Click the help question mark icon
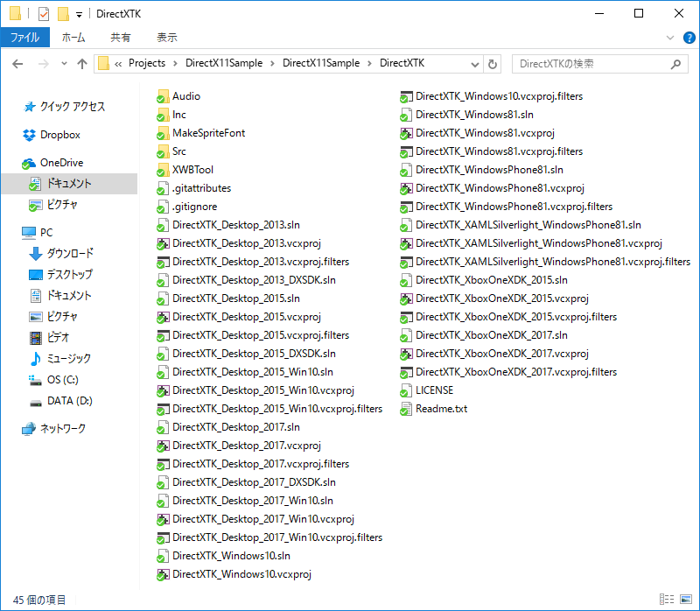 (689, 38)
